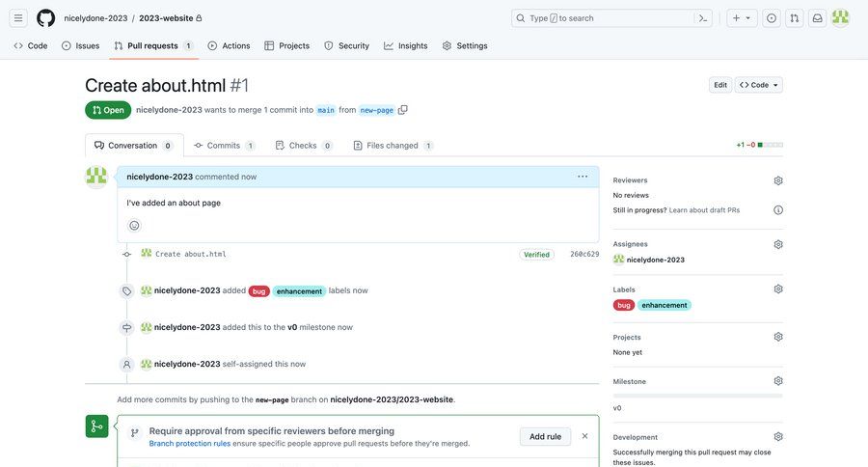Viewport: 868px width, 467px height.
Task: Click the bug label in timeline
Action: tap(259, 291)
